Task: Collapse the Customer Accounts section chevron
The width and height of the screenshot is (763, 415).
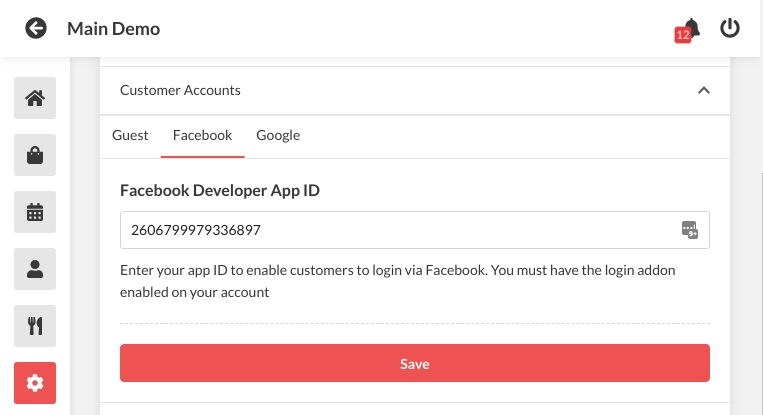Action: [703, 90]
